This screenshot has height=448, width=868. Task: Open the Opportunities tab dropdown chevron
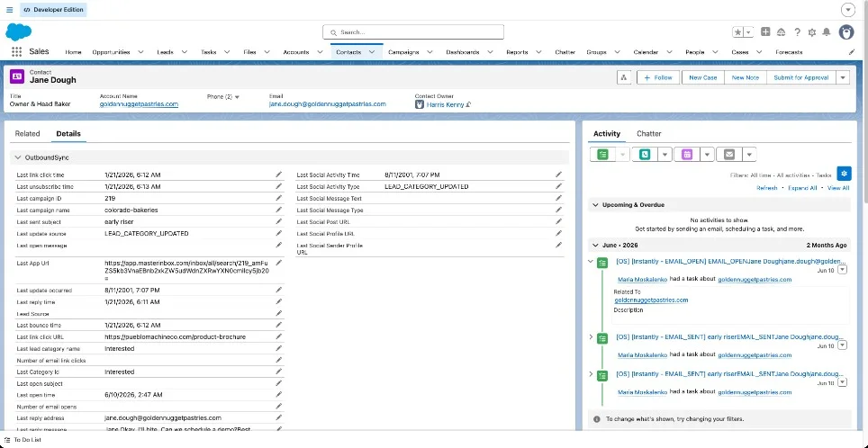click(140, 52)
